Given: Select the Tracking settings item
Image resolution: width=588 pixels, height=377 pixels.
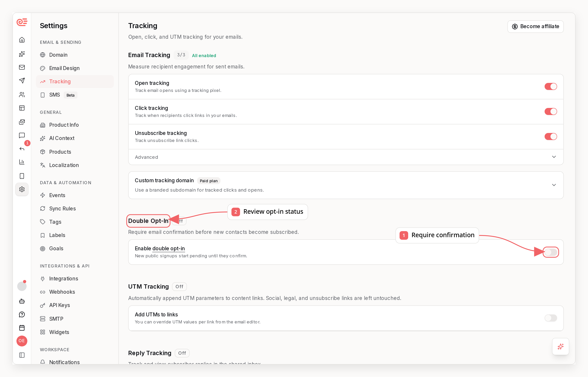Looking at the screenshot, I should [x=75, y=82].
